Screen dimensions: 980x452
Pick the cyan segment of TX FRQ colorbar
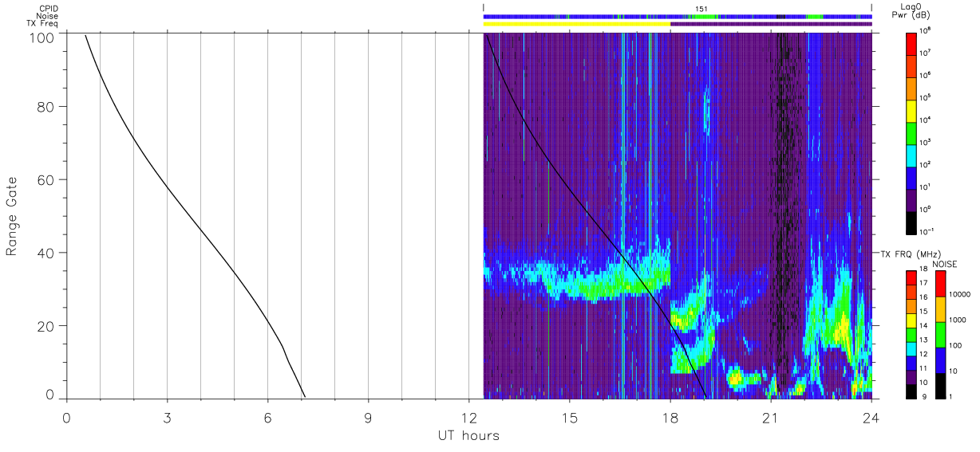point(911,349)
